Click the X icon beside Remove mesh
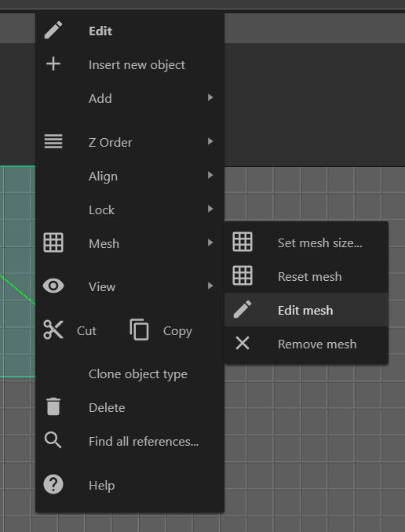The image size is (405, 532). pyautogui.click(x=243, y=343)
